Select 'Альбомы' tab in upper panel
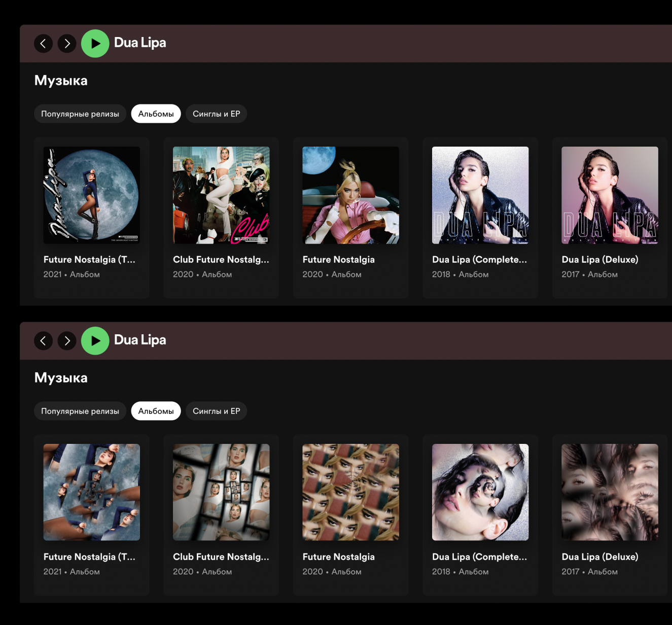This screenshot has width=672, height=625. [x=156, y=114]
